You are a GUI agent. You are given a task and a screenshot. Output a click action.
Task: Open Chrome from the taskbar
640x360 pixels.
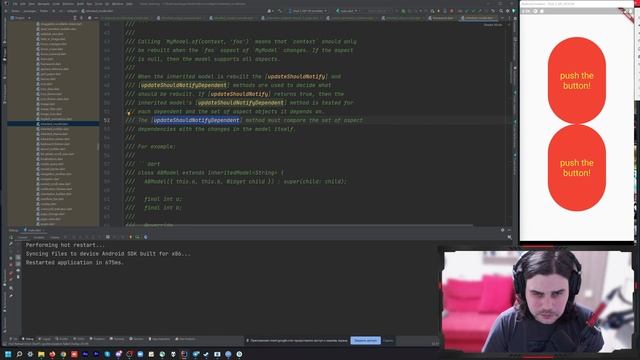(x=63, y=354)
